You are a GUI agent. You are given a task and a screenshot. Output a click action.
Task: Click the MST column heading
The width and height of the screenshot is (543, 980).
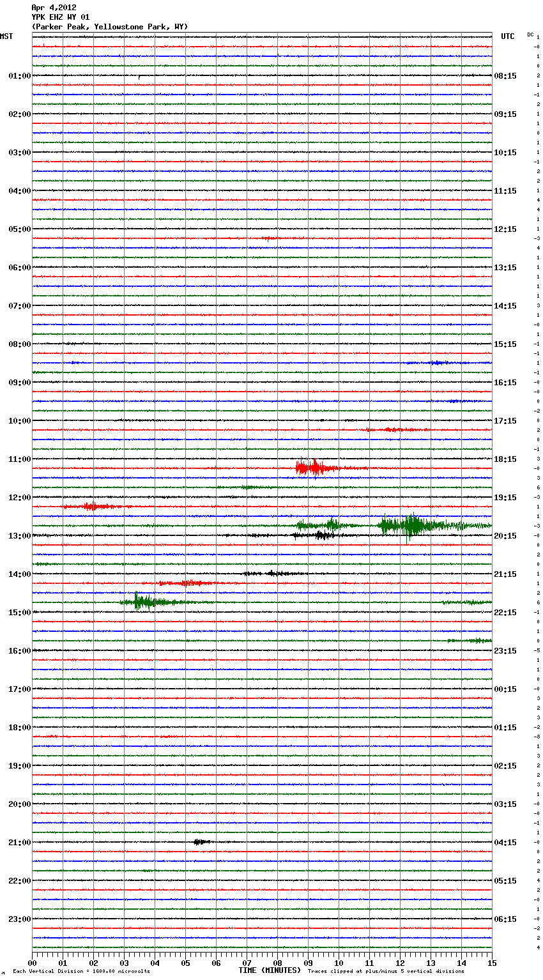click(x=6, y=36)
